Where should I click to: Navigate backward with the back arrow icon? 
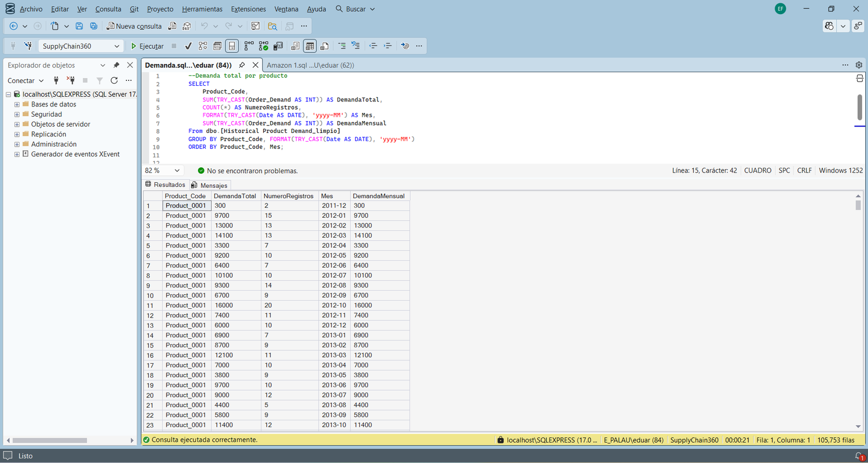pyautogui.click(x=14, y=26)
